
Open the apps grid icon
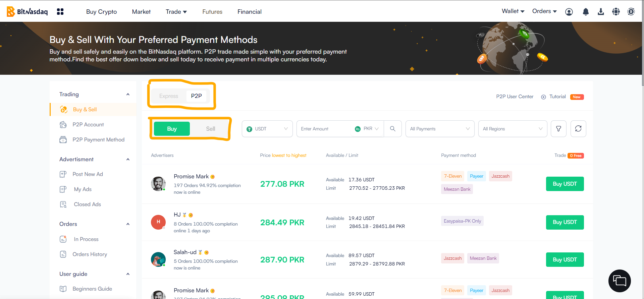tap(60, 12)
